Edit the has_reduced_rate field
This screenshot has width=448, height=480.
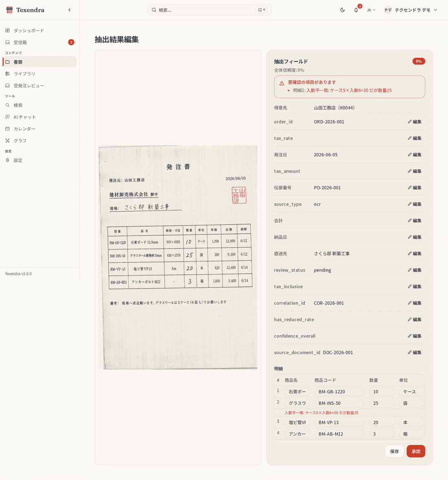coord(415,320)
